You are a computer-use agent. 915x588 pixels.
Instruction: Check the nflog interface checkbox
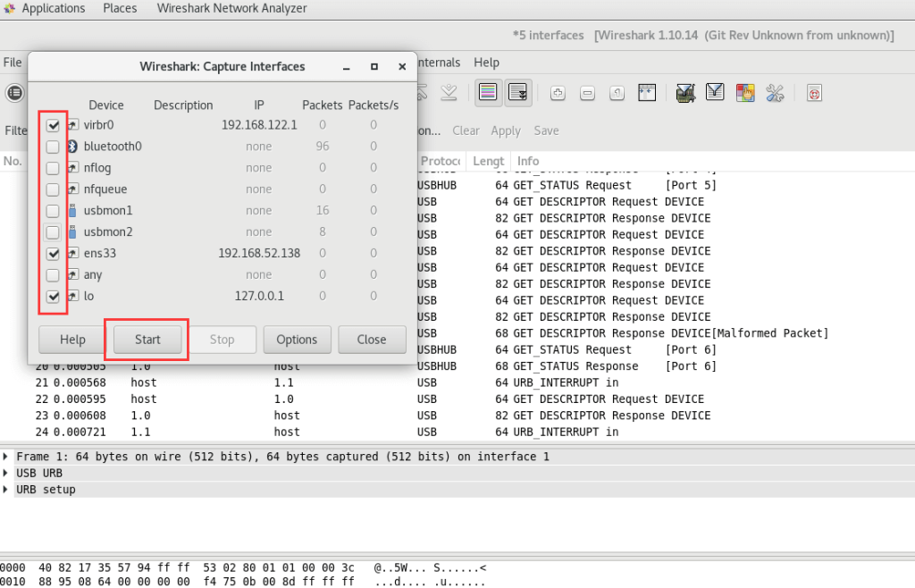click(53, 168)
